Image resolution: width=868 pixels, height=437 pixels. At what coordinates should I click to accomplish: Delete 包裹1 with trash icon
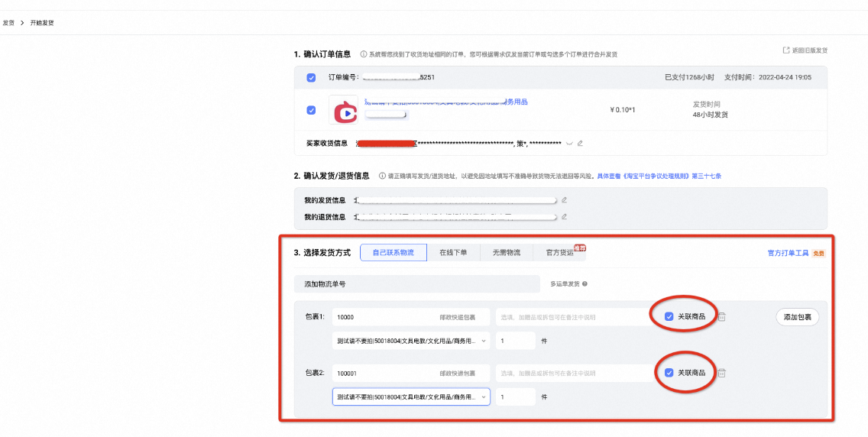(722, 317)
